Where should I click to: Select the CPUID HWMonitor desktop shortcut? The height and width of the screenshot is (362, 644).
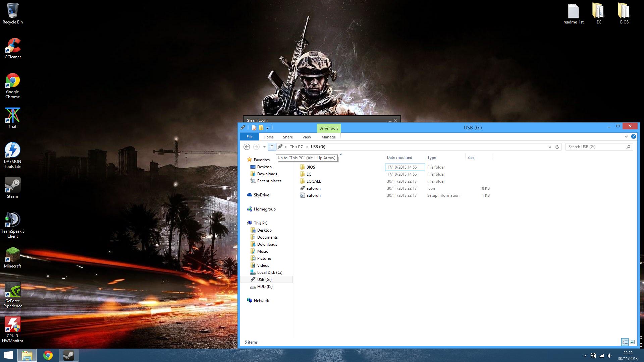[13, 330]
